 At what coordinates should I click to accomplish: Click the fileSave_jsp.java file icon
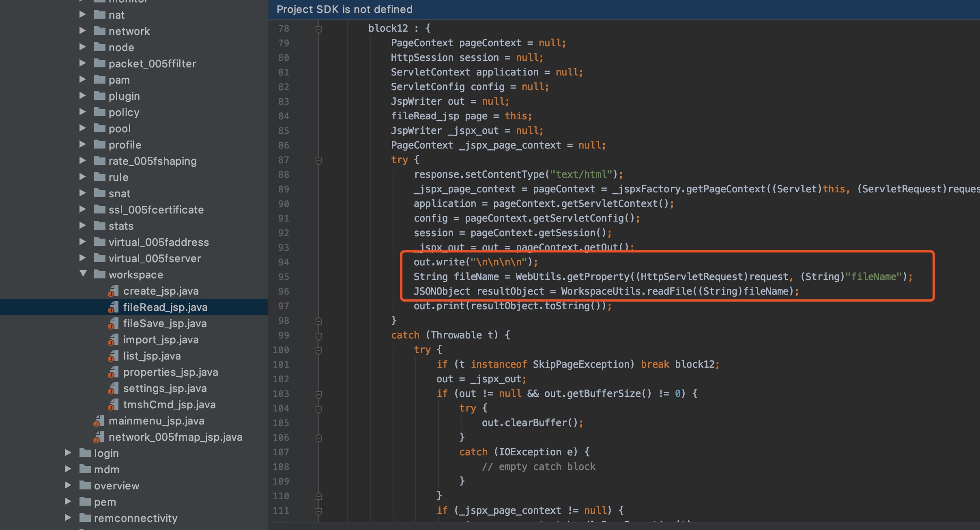pyautogui.click(x=113, y=323)
